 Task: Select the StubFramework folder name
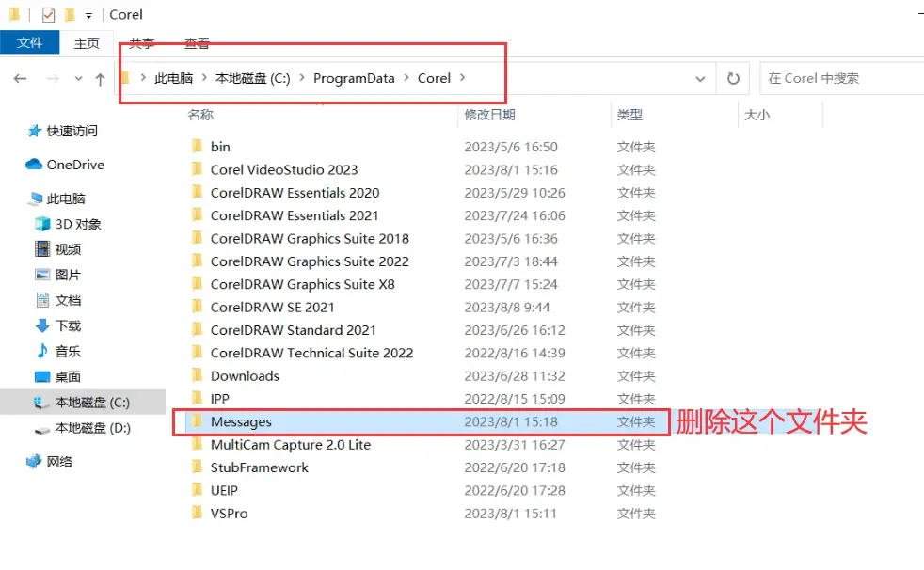(260, 468)
